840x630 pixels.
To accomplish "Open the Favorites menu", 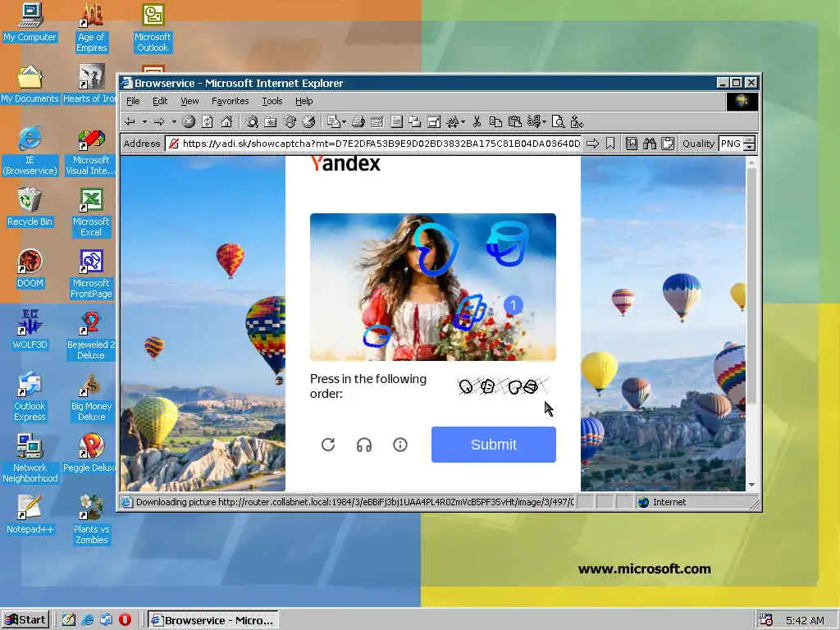I will pyautogui.click(x=231, y=101).
